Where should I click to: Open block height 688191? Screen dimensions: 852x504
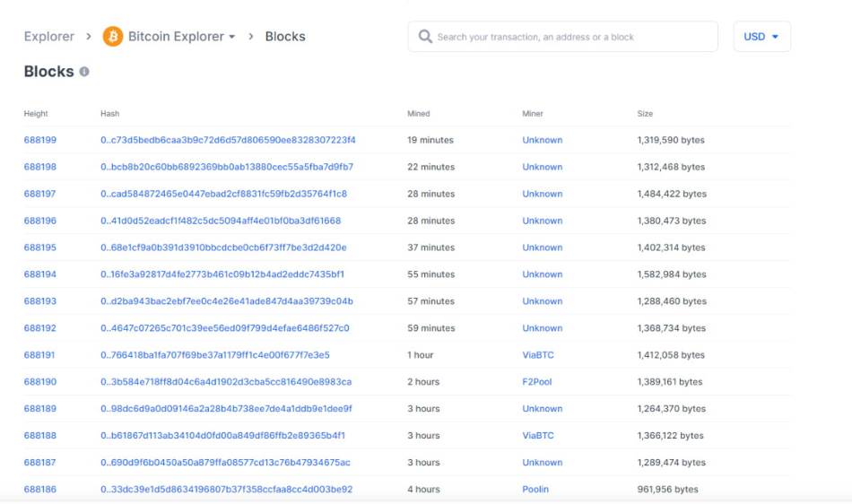(39, 355)
